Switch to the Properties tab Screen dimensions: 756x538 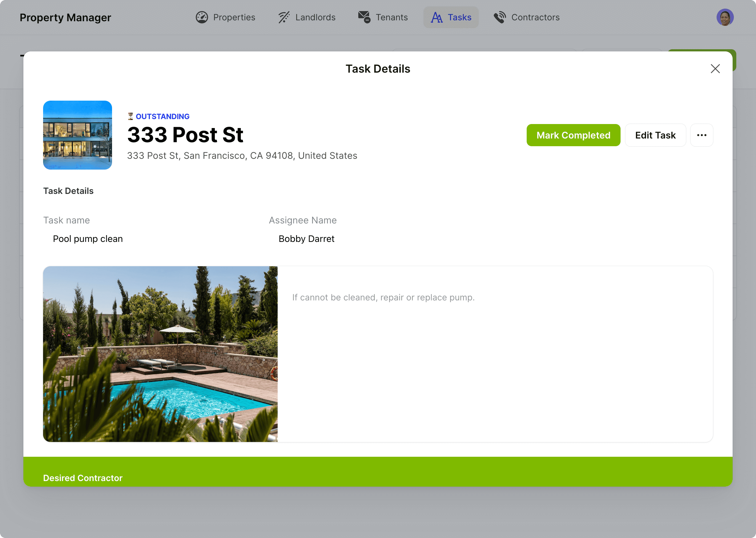coord(234,17)
